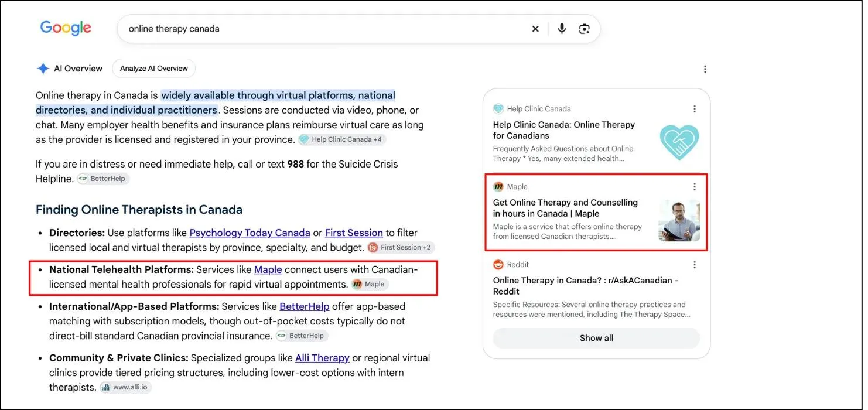
Task: Open AI Overview three-dot options menu
Action: click(705, 69)
